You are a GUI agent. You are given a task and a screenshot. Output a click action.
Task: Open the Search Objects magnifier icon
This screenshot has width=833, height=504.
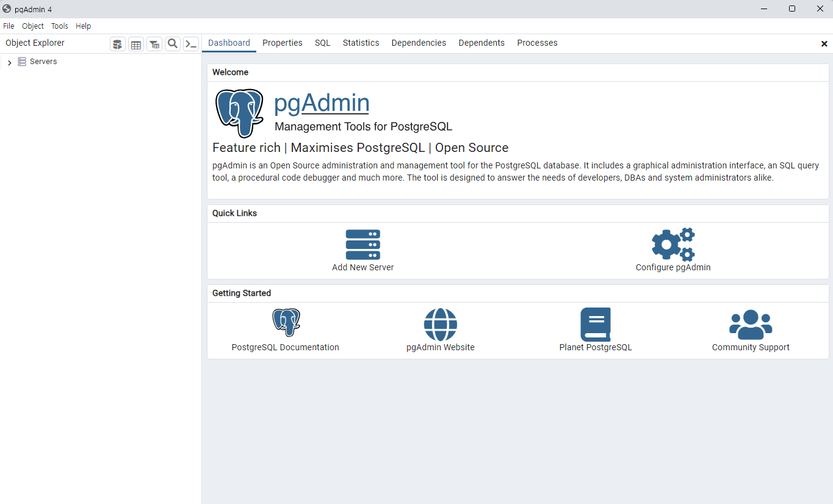(173, 44)
